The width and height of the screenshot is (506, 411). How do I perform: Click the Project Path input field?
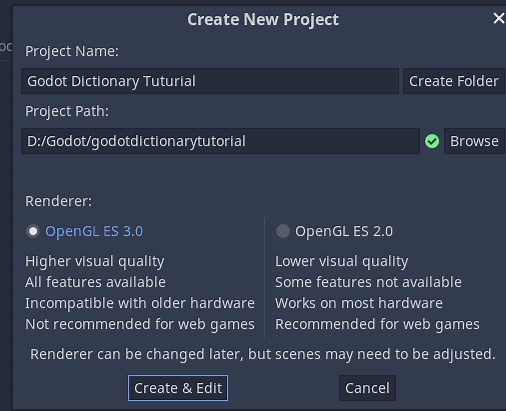coord(220,141)
